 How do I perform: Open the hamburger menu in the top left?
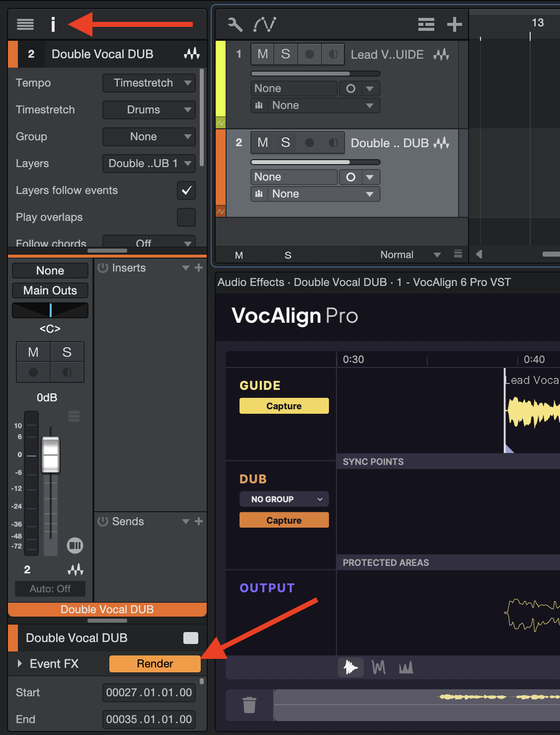25,24
